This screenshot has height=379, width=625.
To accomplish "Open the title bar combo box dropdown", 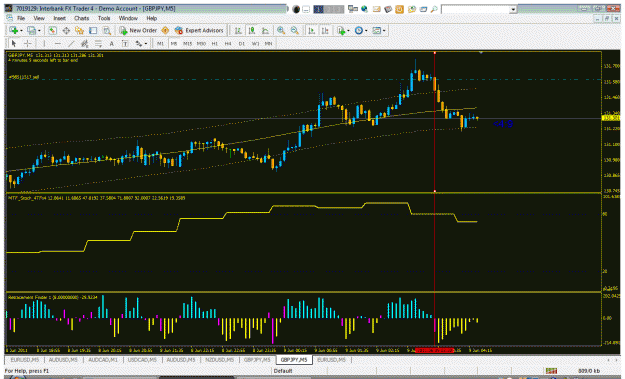I will click(513, 9).
